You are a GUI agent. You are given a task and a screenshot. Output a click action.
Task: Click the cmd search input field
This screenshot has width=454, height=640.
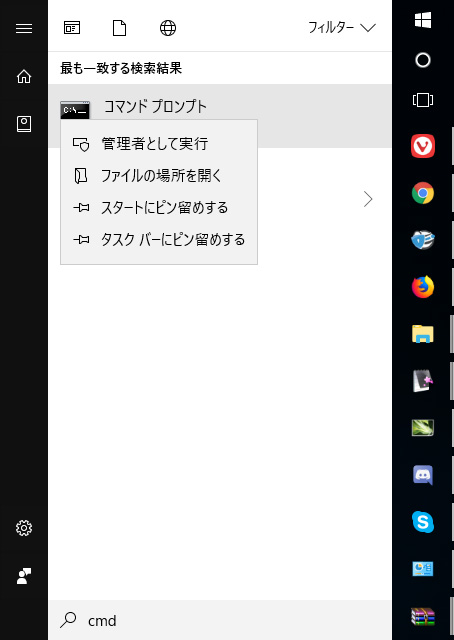coord(220,620)
